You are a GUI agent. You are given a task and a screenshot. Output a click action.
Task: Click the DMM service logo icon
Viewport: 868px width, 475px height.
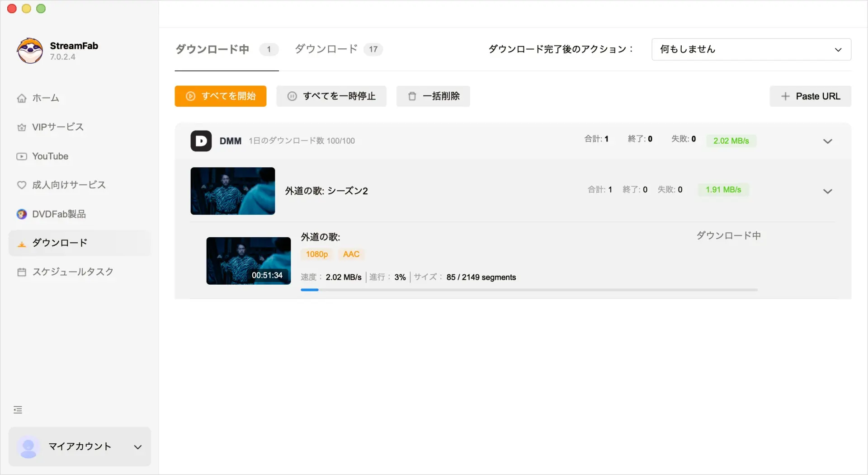[201, 141]
